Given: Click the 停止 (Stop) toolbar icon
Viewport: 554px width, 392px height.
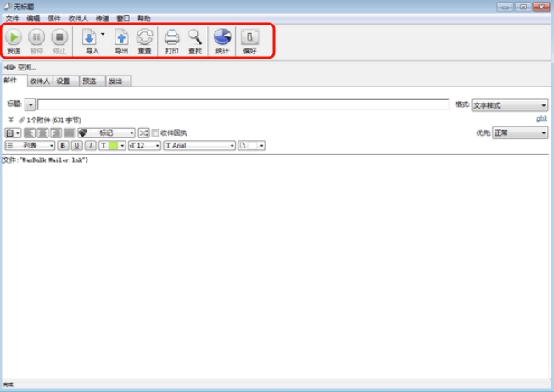Looking at the screenshot, I should coord(59,36).
